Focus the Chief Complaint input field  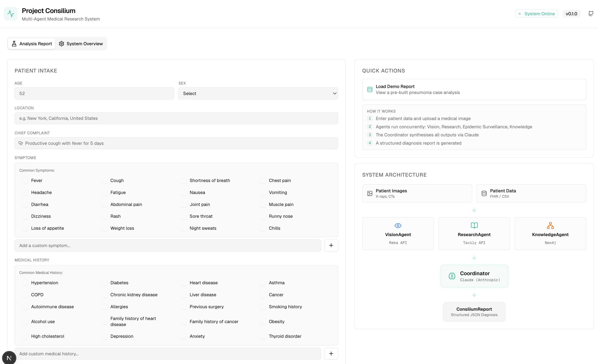[x=176, y=143]
